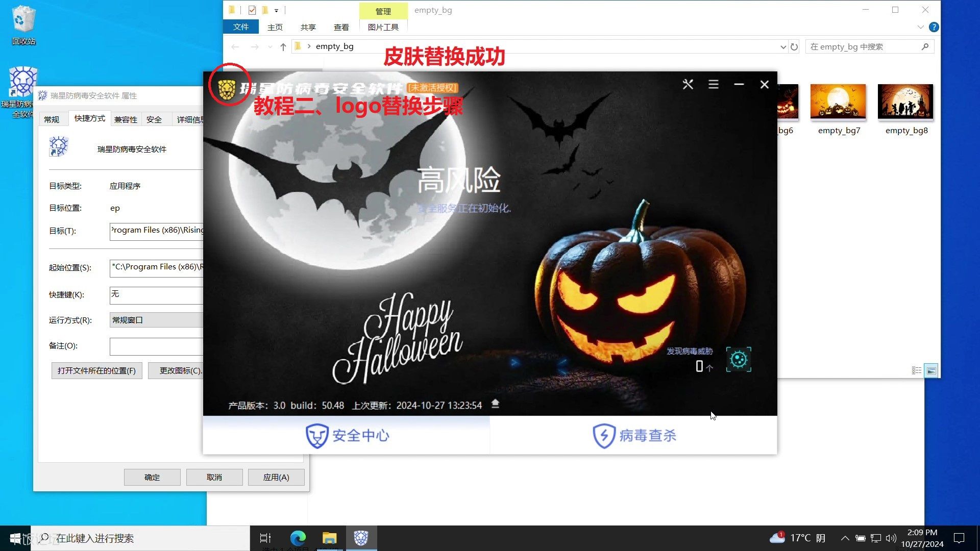980x551 pixels.
Task: Switch to General tab in properties dialog
Action: click(52, 119)
